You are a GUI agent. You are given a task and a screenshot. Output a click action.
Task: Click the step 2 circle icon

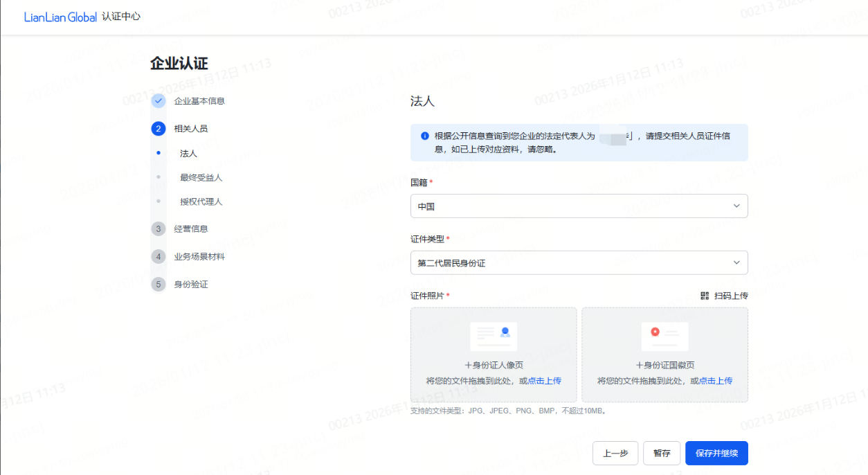(x=159, y=129)
